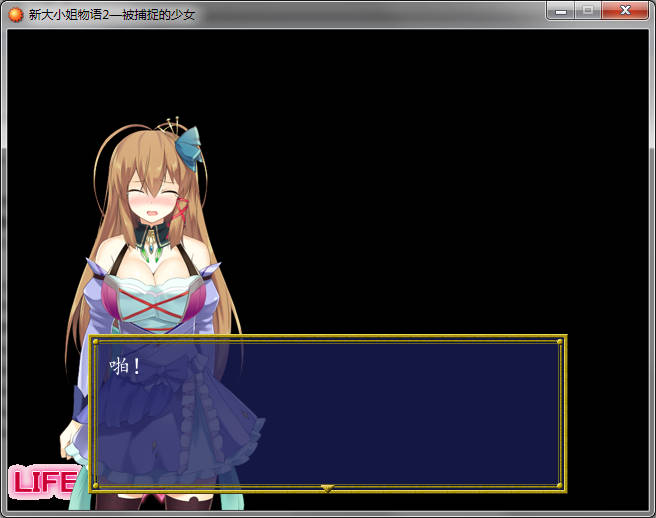Minimize the game window

pyautogui.click(x=561, y=10)
